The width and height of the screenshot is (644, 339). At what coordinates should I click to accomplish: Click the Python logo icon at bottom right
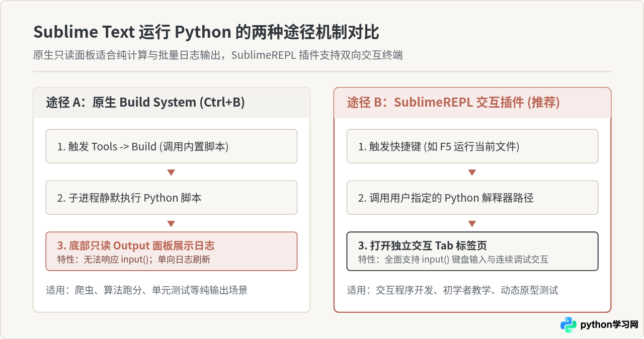(x=569, y=325)
